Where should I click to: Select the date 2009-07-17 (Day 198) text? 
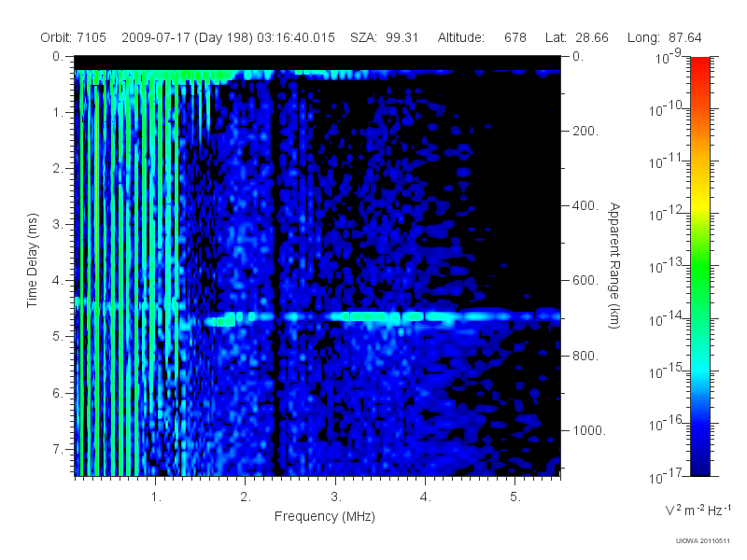187,37
